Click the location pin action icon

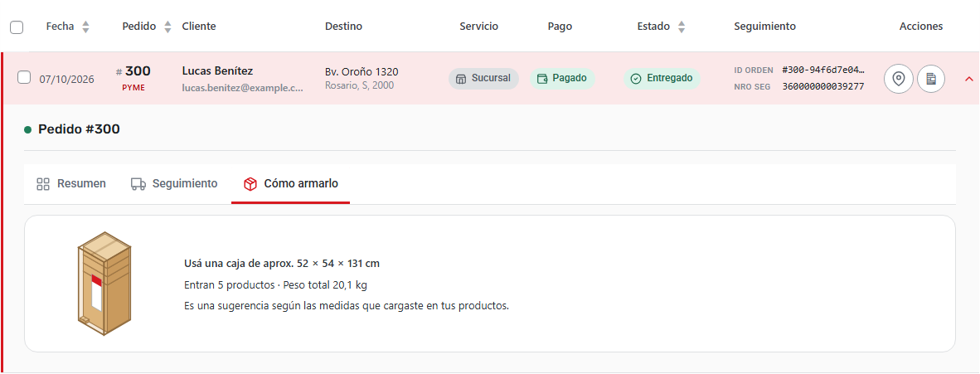899,79
